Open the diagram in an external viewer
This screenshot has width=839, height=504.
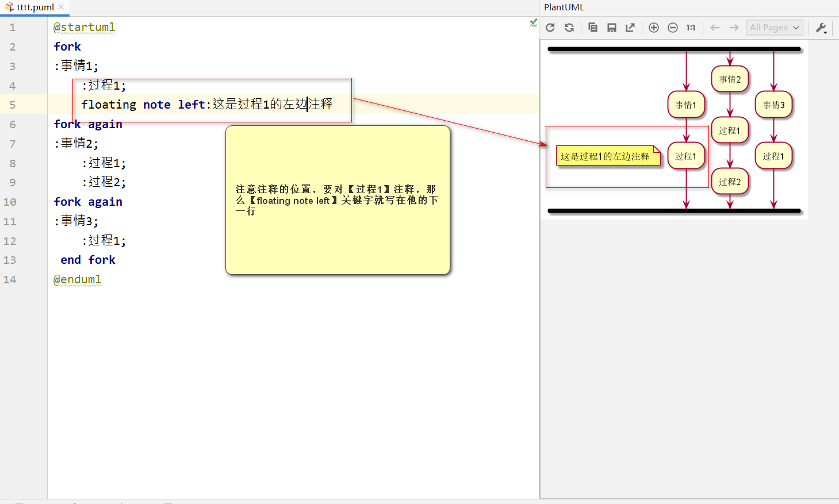pyautogui.click(x=630, y=27)
